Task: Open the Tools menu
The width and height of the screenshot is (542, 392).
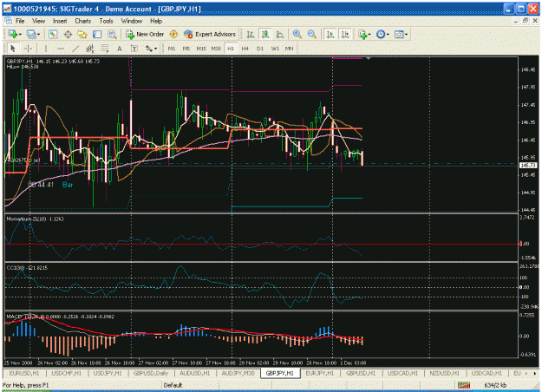Action: [x=106, y=21]
